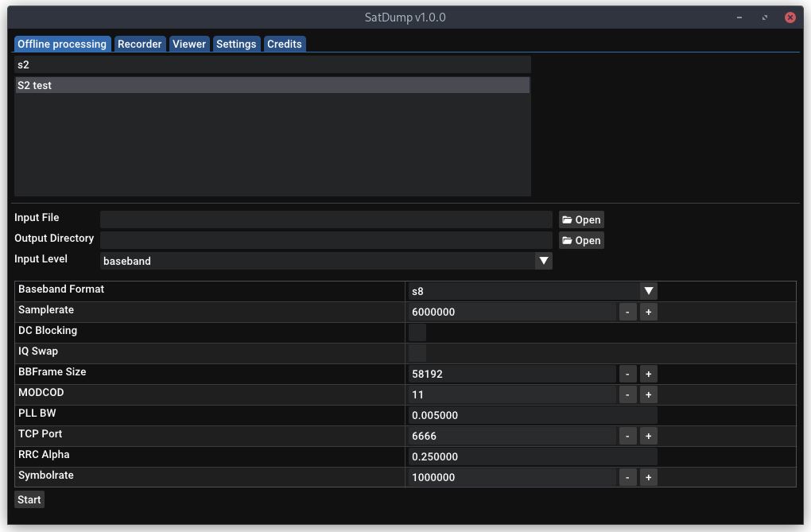Viewport: 811px width, 532px height.
Task: Open the Viewer tab
Action: tap(188, 44)
